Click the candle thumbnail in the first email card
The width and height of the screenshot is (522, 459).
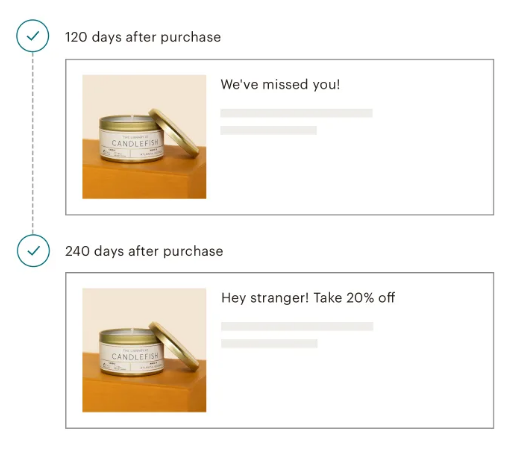144,137
